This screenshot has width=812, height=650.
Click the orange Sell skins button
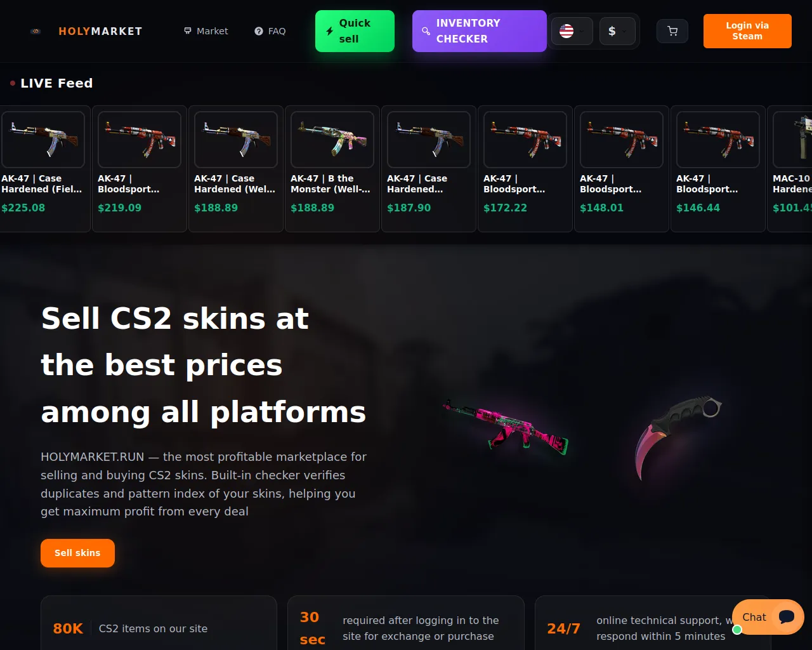(77, 553)
